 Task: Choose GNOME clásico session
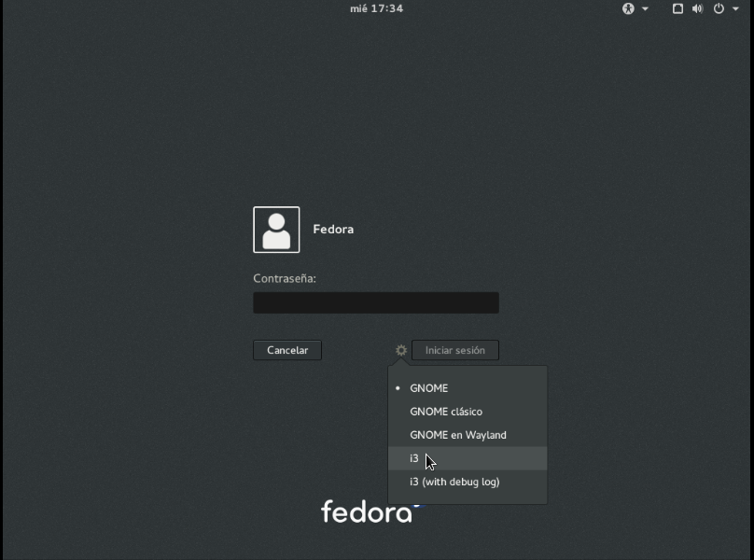468,412
